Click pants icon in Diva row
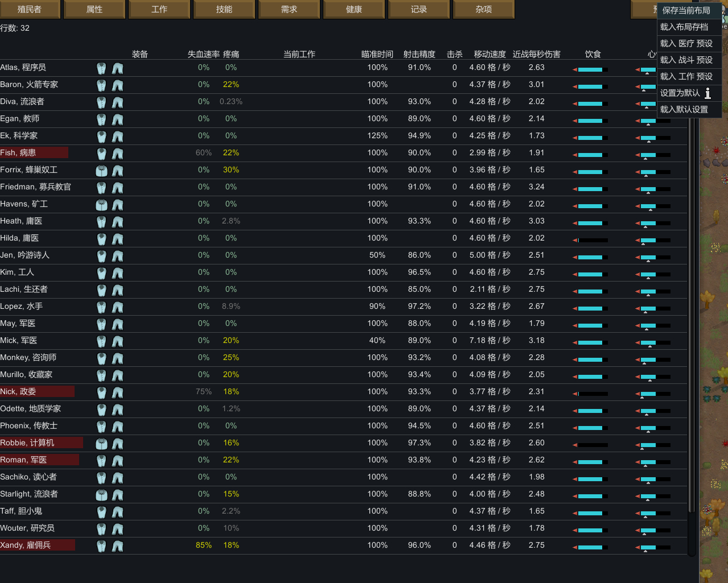The image size is (728, 583). [x=118, y=102]
